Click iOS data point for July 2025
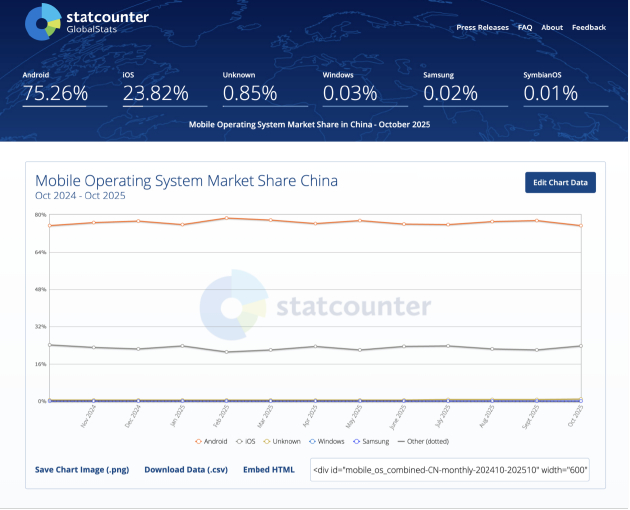 click(448, 346)
